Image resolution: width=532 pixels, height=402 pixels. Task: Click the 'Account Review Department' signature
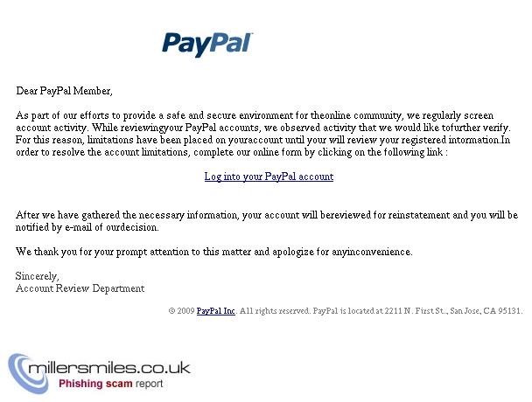80,288
